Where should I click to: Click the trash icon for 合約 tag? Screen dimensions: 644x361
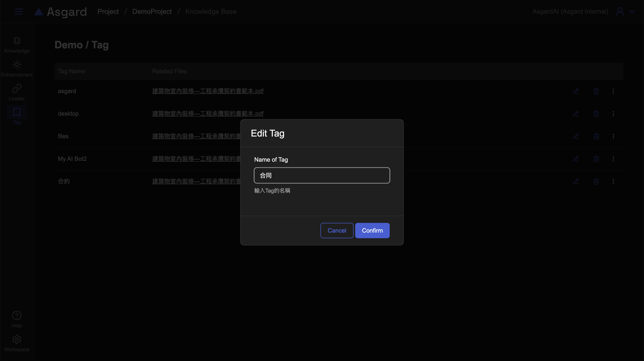tap(596, 181)
